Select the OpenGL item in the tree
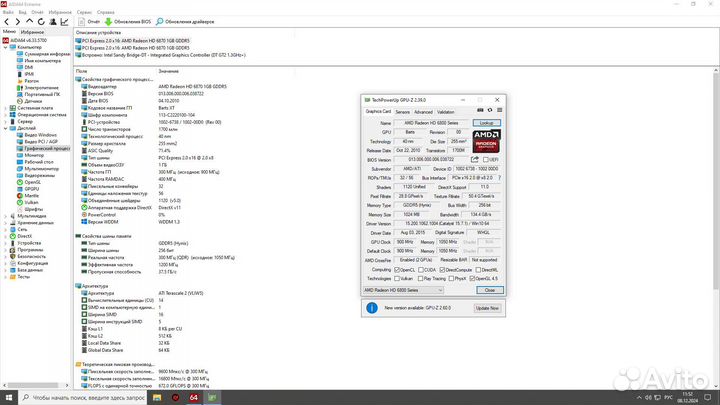This screenshot has width=720, height=405. tap(33, 183)
